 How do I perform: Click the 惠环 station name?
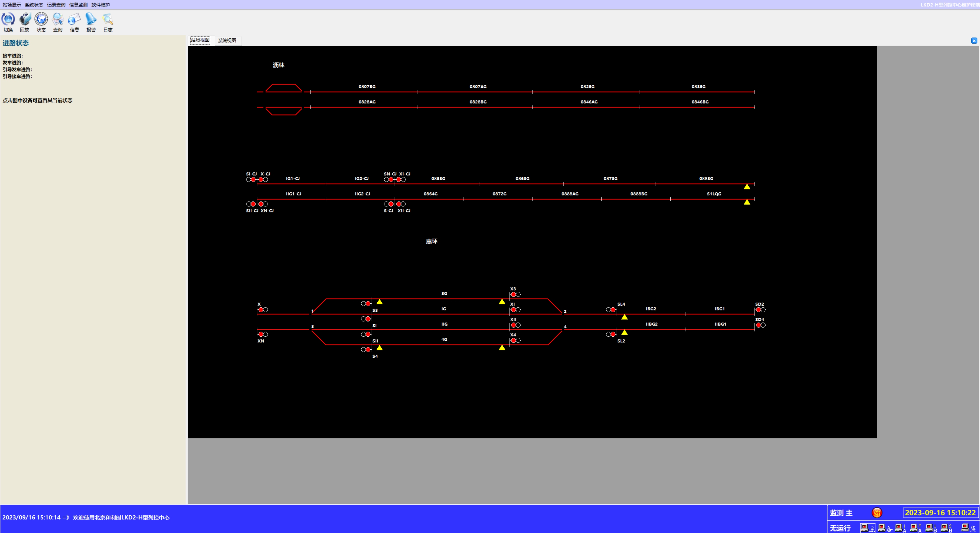coord(432,241)
